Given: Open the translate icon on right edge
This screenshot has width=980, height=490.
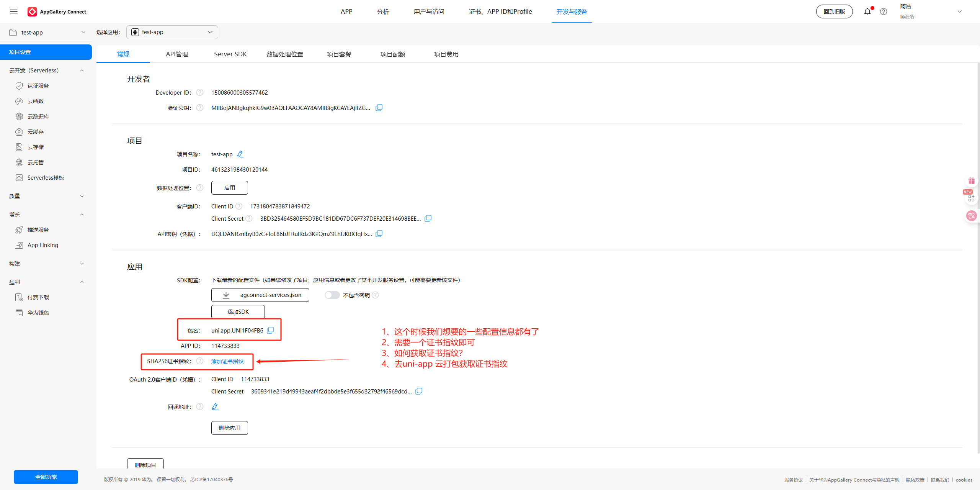Looking at the screenshot, I should 972,216.
